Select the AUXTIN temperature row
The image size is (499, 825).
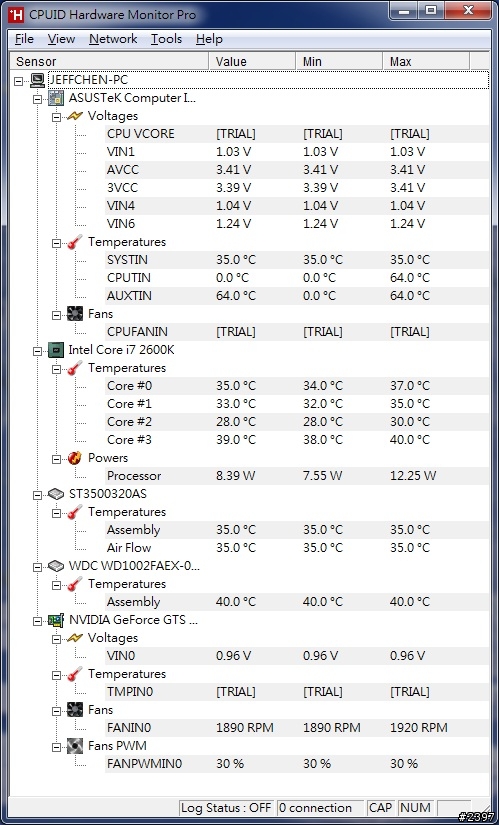[297, 296]
